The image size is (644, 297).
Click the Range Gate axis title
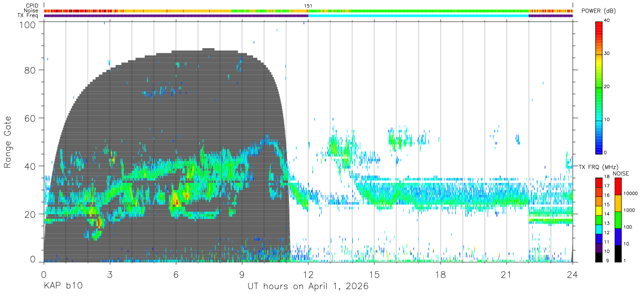pyautogui.click(x=8, y=142)
